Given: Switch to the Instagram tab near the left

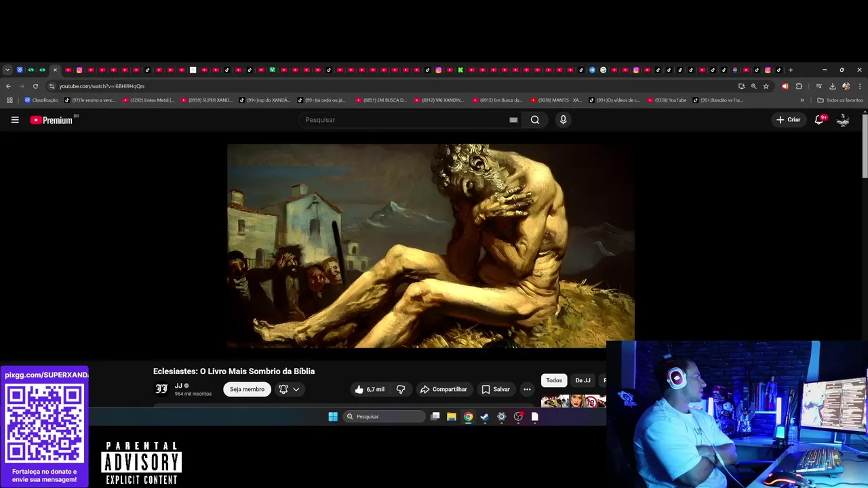Looking at the screenshot, I should pyautogui.click(x=79, y=70).
